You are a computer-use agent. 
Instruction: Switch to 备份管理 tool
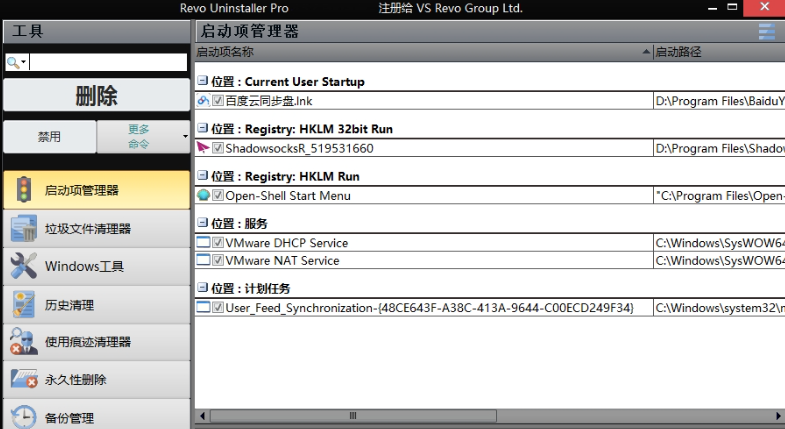coord(97,415)
